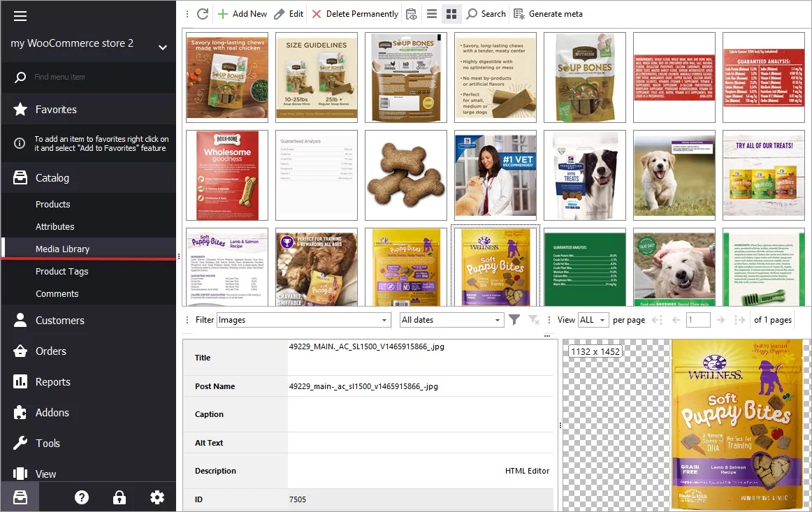Lock the application session
812x512 pixels.
(119, 497)
